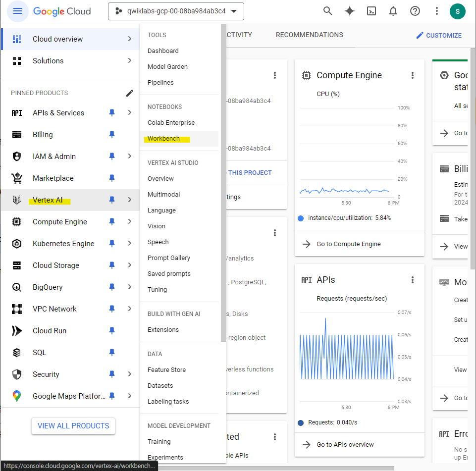Unpin IAM & Admin
The image size is (476, 471).
point(112,157)
